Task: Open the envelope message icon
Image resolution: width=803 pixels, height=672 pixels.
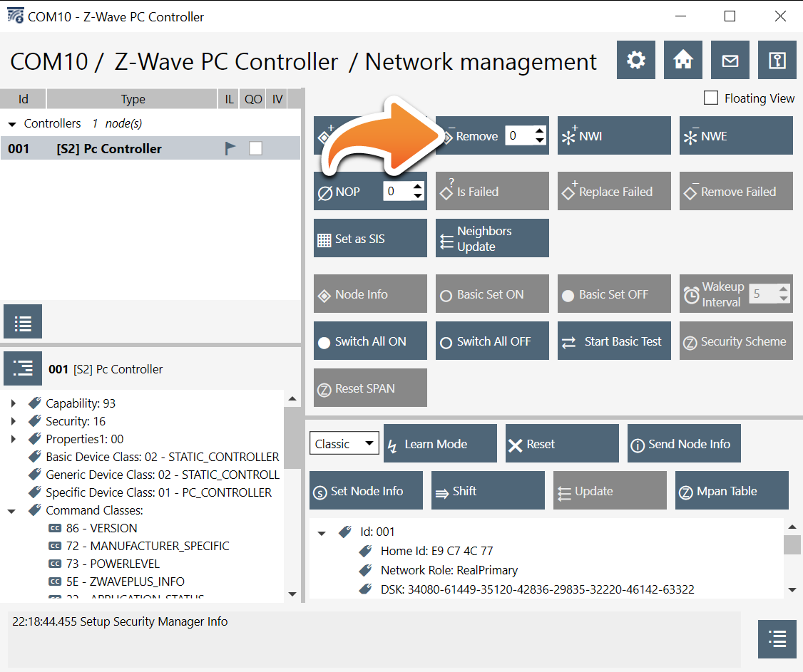Action: click(x=730, y=60)
